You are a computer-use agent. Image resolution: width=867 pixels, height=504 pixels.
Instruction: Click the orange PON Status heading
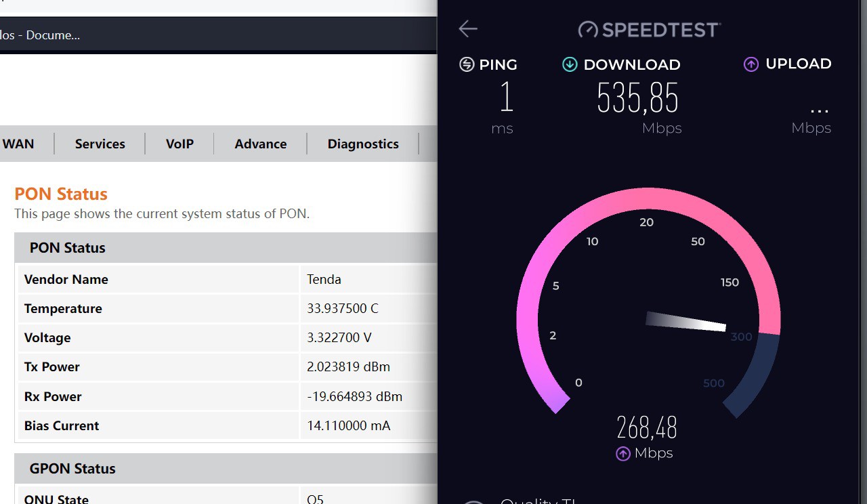61,194
